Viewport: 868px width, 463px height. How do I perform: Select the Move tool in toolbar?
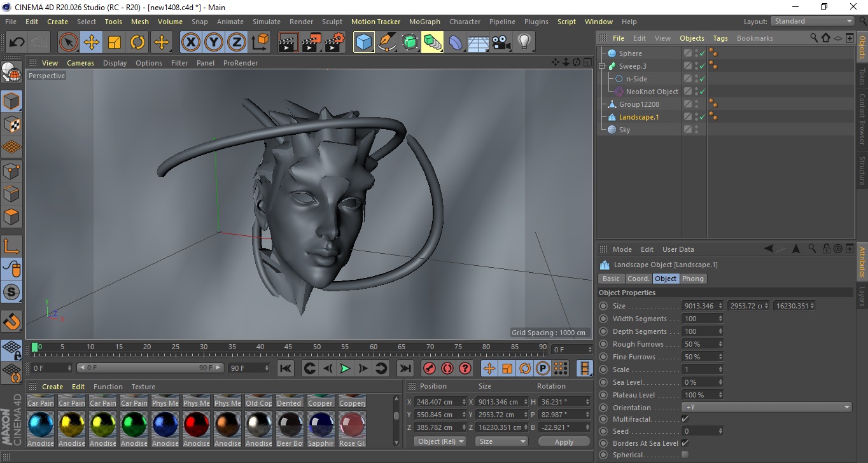click(92, 43)
